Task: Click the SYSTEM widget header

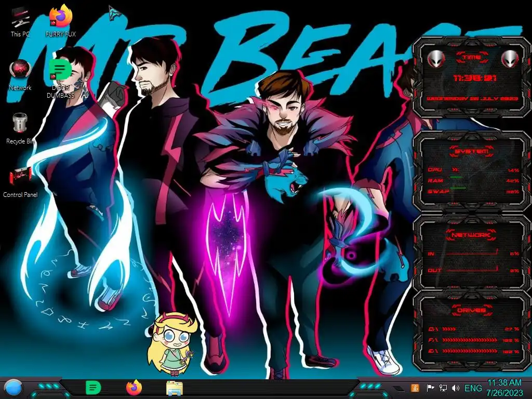Action: point(472,151)
